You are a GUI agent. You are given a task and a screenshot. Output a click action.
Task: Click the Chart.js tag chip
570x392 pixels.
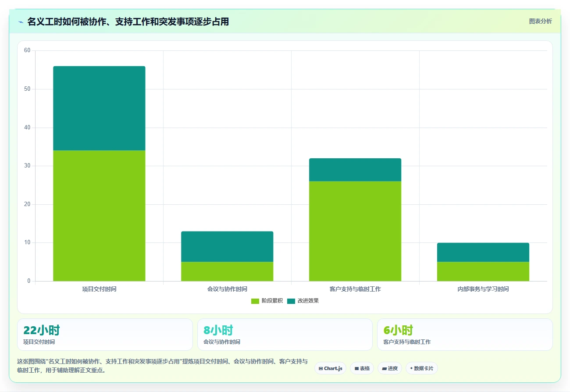pos(330,368)
